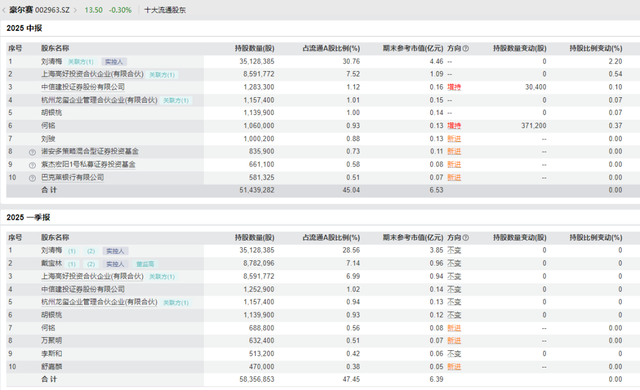Screen dimensions: 640x390
Task: Click info icon beside 巴克莱银行有限公司
Action: coord(32,178)
